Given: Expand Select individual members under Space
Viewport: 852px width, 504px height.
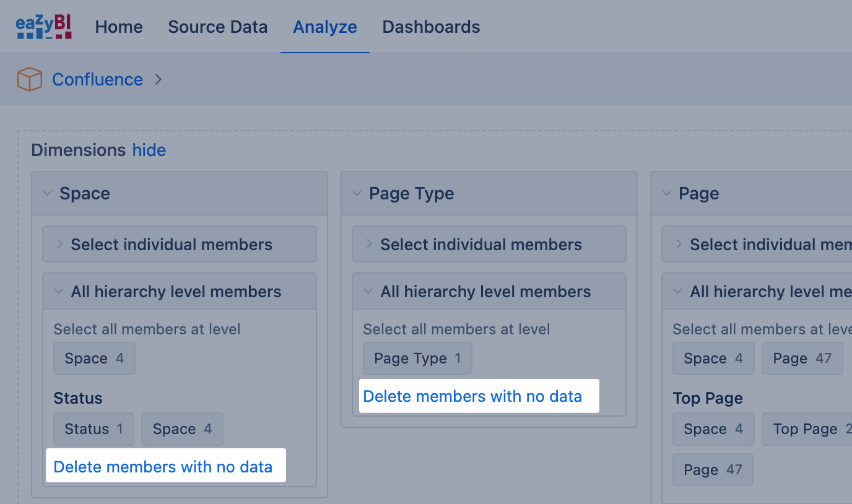Looking at the screenshot, I should 171,245.
